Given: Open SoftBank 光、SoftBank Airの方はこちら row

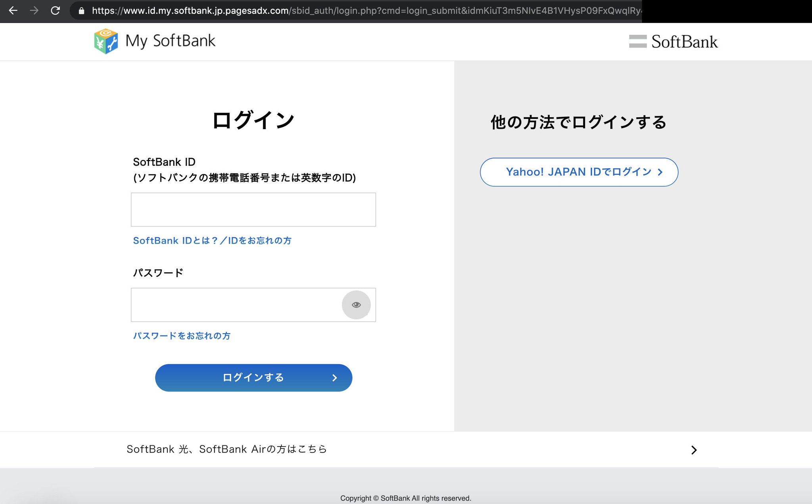Looking at the screenshot, I should (x=227, y=449).
